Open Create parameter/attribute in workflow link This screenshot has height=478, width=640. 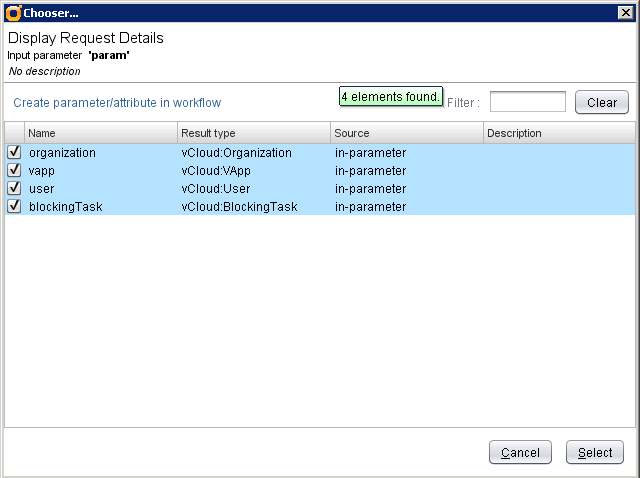pyautogui.click(x=117, y=103)
